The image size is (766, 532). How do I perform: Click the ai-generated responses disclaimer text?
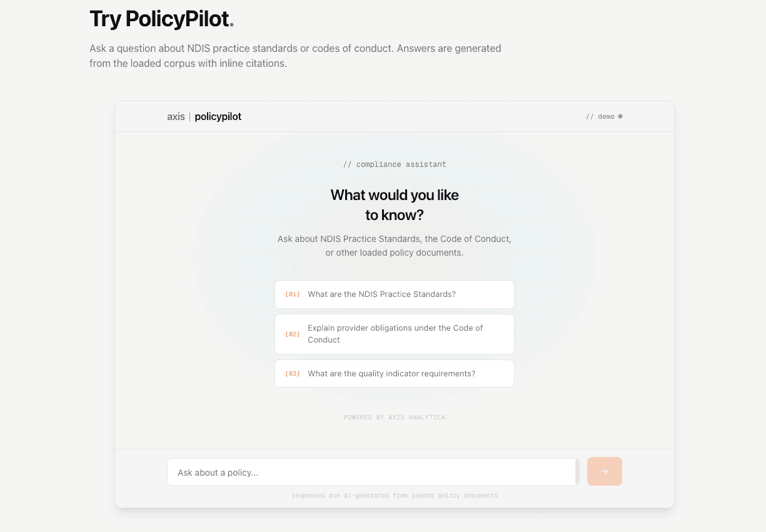pos(394,495)
